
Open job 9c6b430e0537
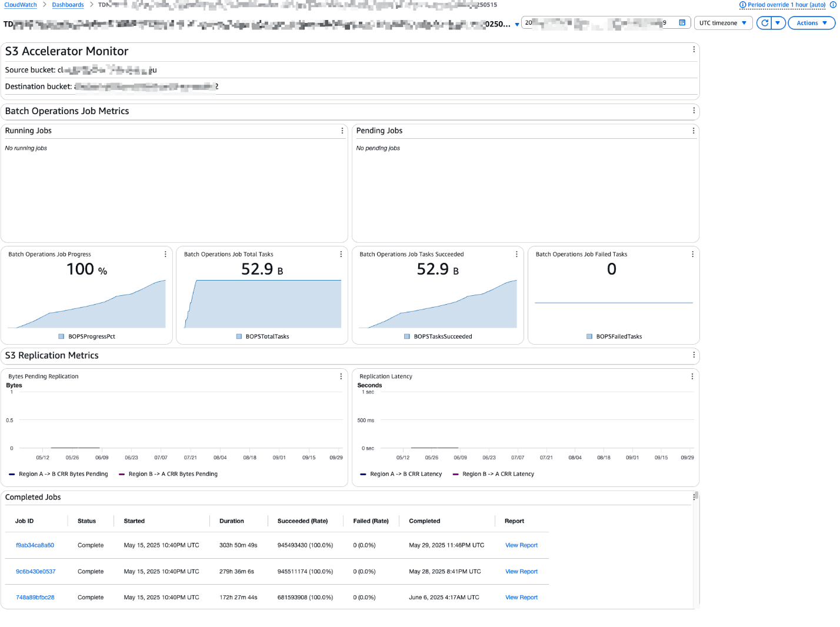pos(35,572)
